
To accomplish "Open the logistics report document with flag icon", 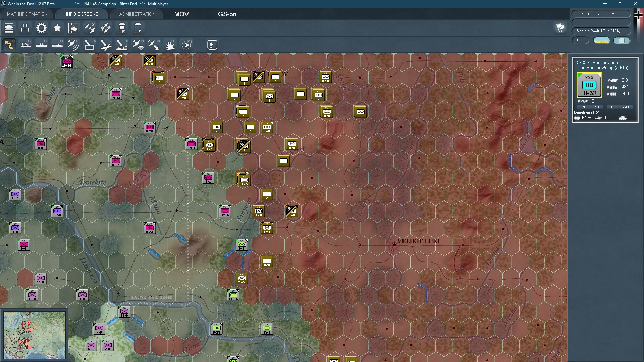I will coord(122,28).
